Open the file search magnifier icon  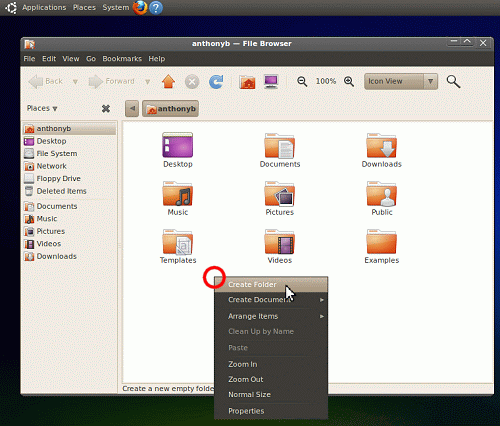[453, 81]
